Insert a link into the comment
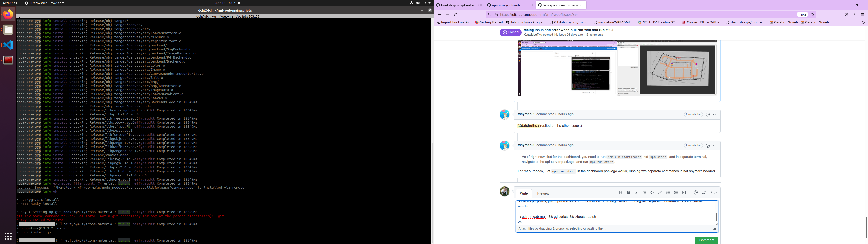This screenshot has width=868, height=244. point(660,192)
